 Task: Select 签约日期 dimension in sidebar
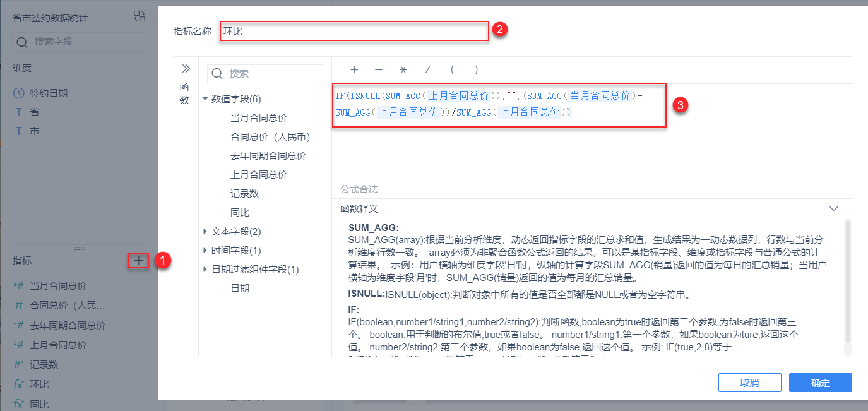(49, 93)
